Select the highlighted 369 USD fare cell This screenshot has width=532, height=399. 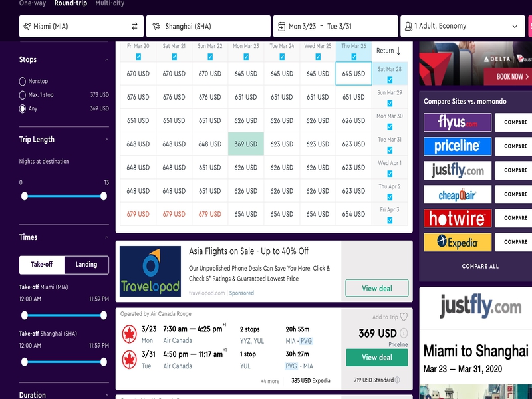246,144
